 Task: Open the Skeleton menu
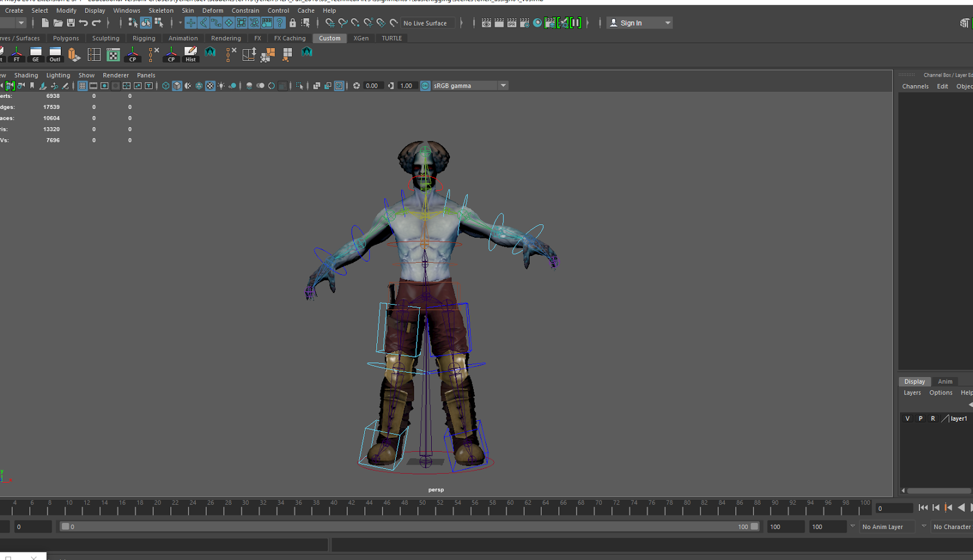[x=161, y=10]
